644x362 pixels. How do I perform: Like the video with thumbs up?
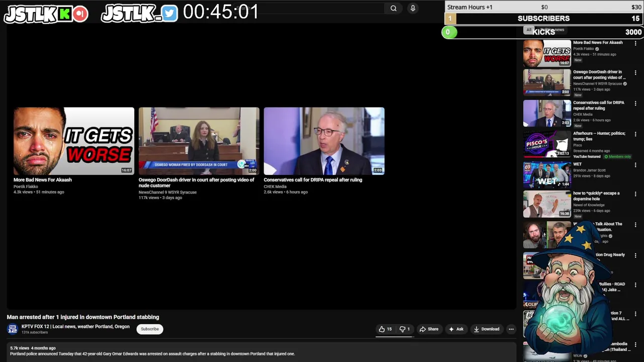385,329
